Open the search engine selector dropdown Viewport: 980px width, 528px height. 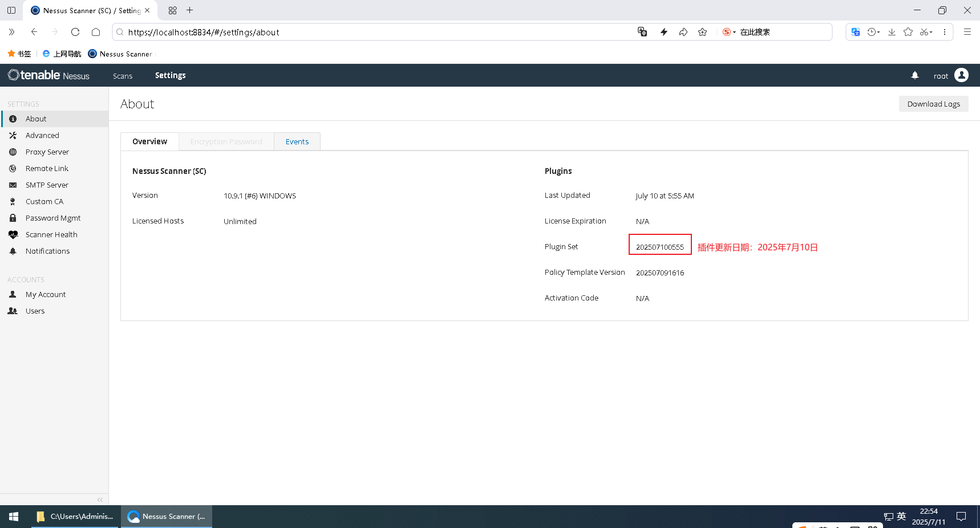pyautogui.click(x=729, y=32)
